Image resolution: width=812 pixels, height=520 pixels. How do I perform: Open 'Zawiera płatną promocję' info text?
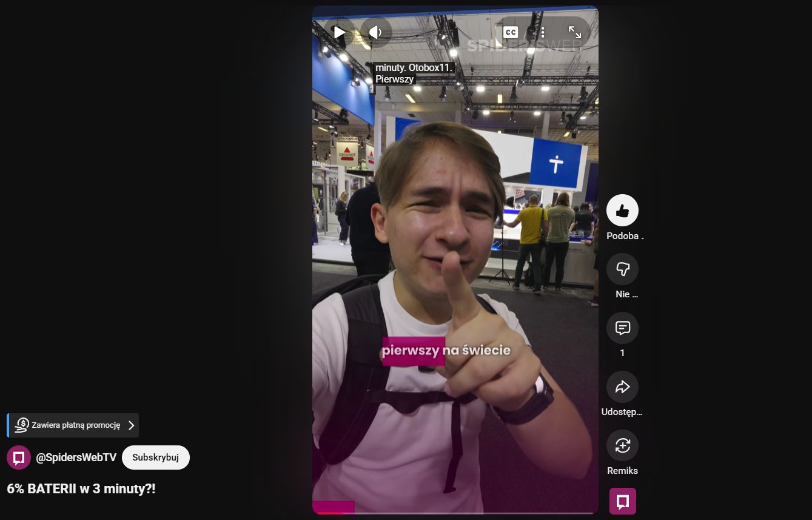pyautogui.click(x=76, y=425)
